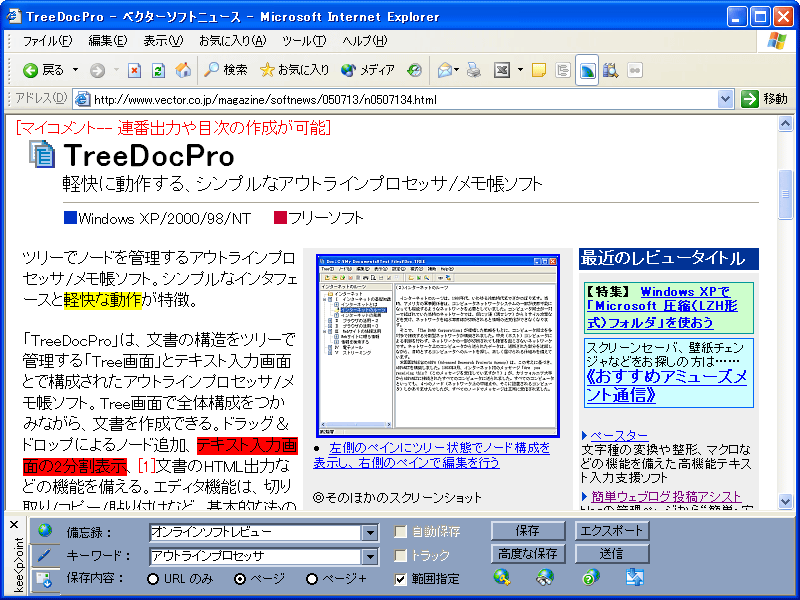Open the お気に入り(A) menu
Viewport: 800px width, 600px height.
(x=233, y=41)
